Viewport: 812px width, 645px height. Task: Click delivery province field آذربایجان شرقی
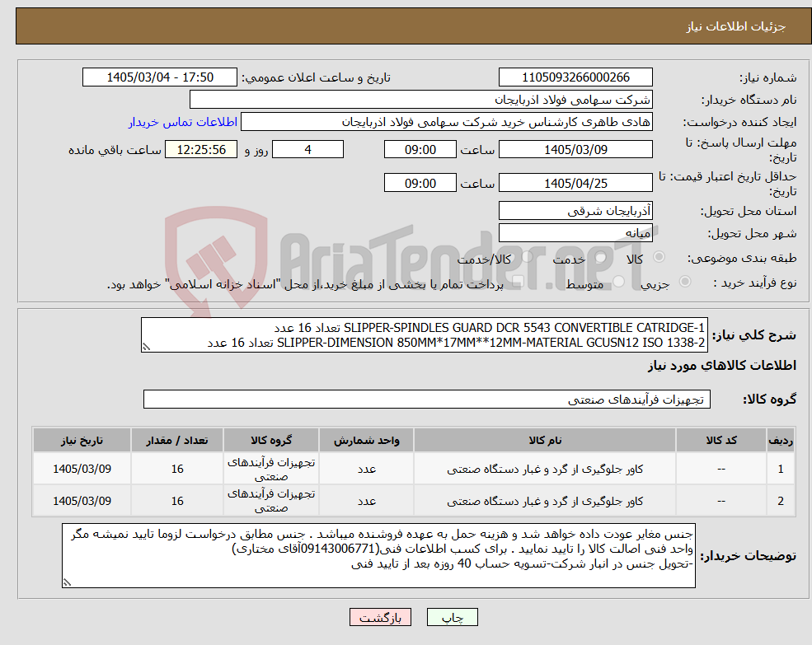coord(575,211)
